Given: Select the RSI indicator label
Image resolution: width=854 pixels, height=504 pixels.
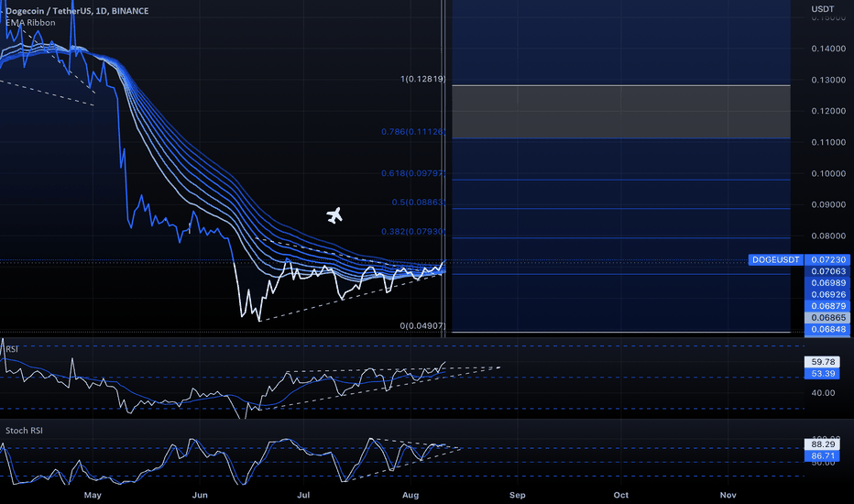Looking at the screenshot, I should point(12,349).
